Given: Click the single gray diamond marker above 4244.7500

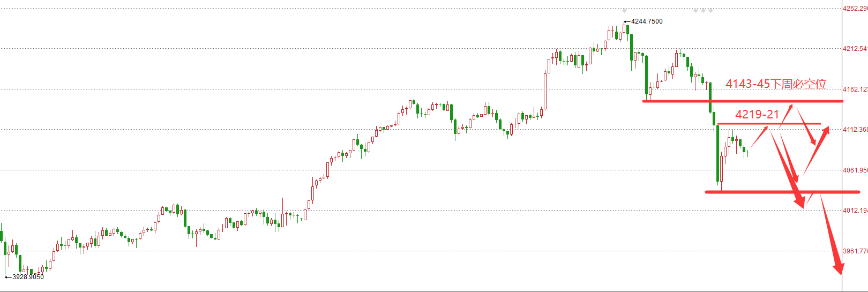Looking at the screenshot, I should pyautogui.click(x=624, y=11).
